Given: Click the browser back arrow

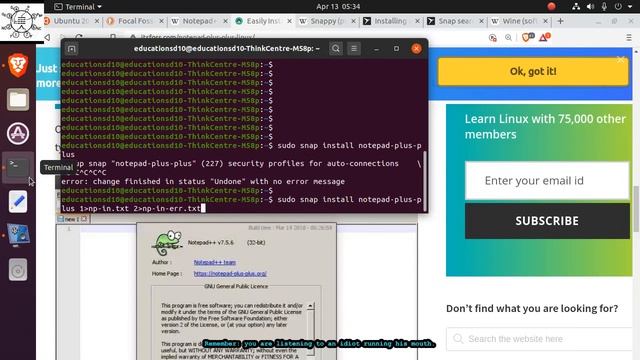Looking at the screenshot, I should point(47,38).
